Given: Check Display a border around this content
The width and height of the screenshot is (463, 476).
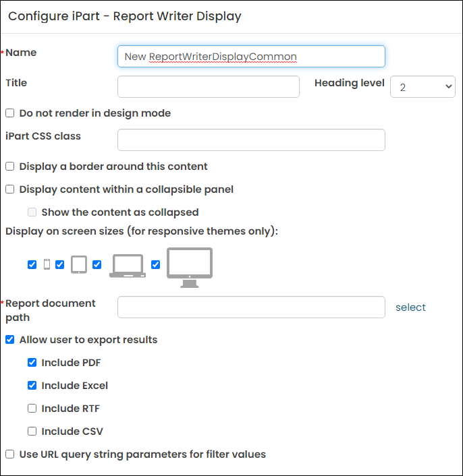Looking at the screenshot, I should 9,167.
